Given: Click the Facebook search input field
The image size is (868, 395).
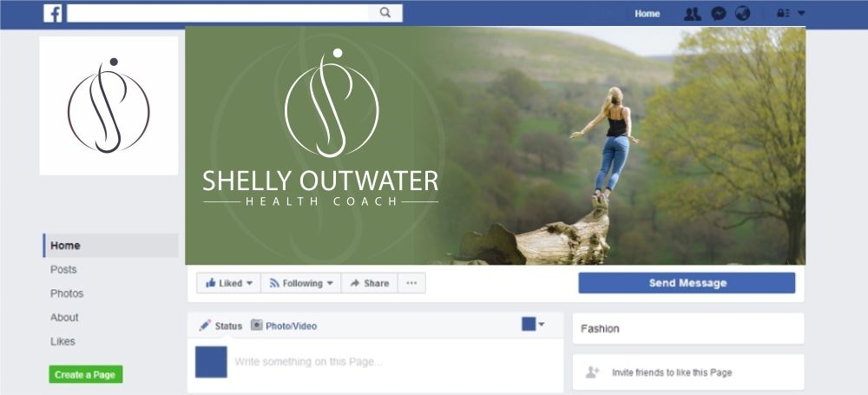Looking at the screenshot, I should (218, 13).
